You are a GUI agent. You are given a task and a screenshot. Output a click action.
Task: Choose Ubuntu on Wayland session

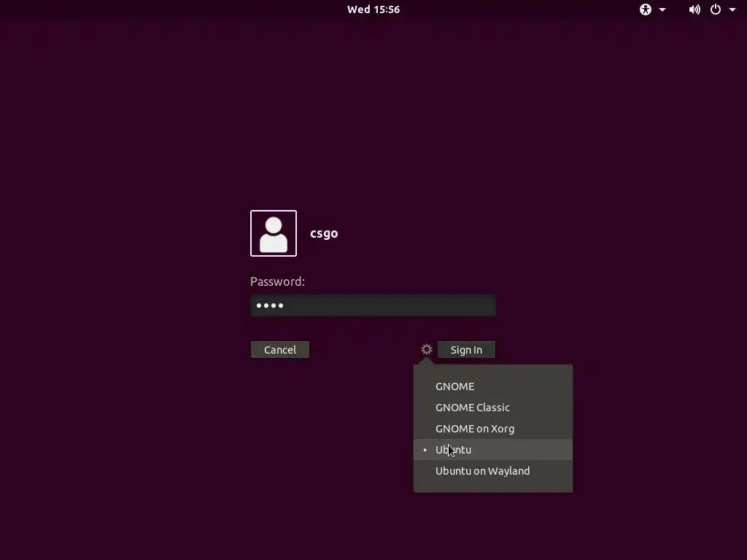pos(493,471)
